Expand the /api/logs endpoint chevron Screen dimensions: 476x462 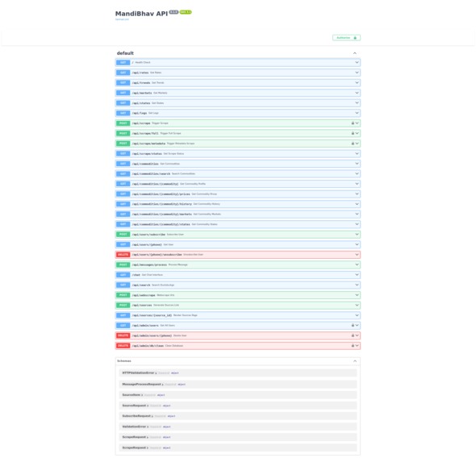[357, 113]
